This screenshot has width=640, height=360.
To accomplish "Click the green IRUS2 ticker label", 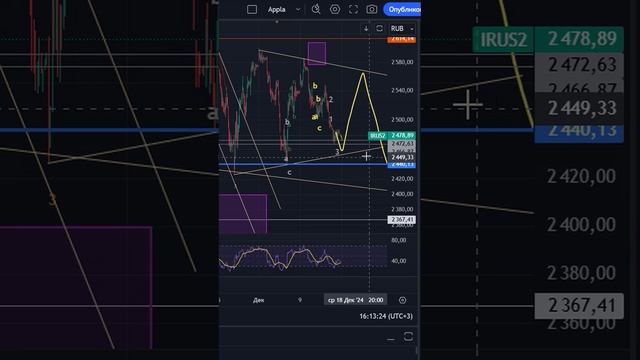I will coord(378,135).
